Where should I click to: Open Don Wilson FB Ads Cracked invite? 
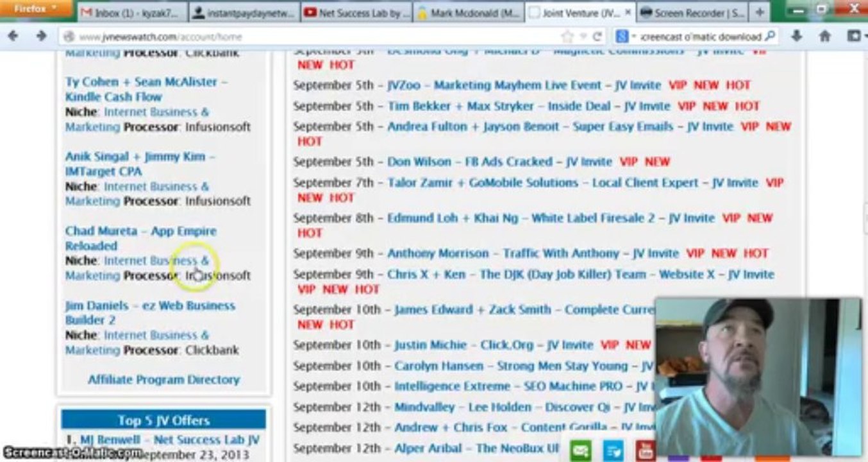[499, 162]
